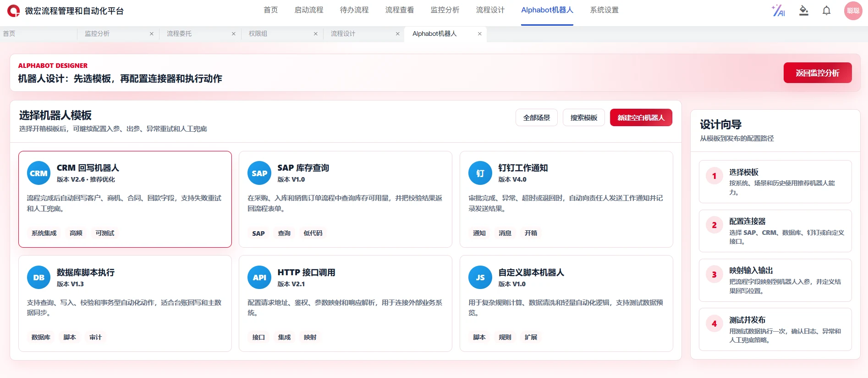Click the DingTalk 钉 template icon
868x378 pixels.
point(480,173)
